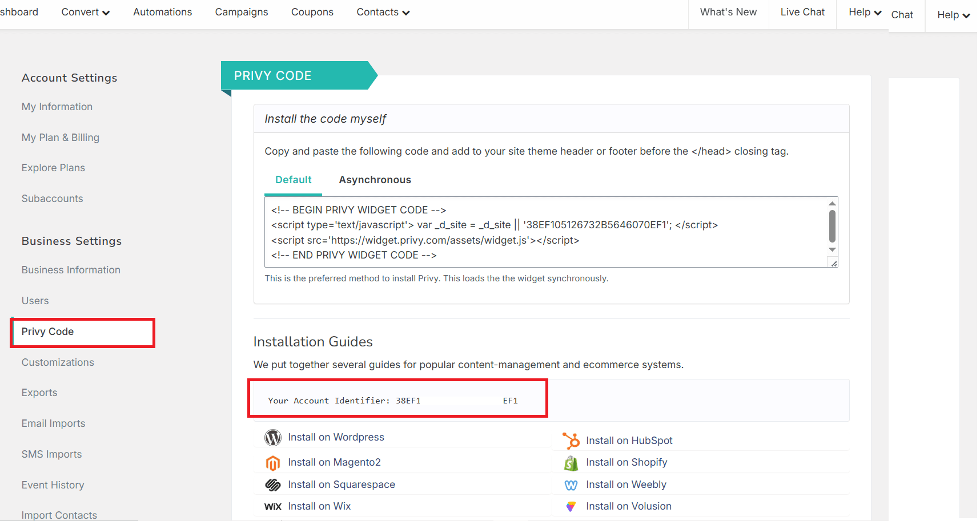Go to the Campaigns page

tap(241, 12)
